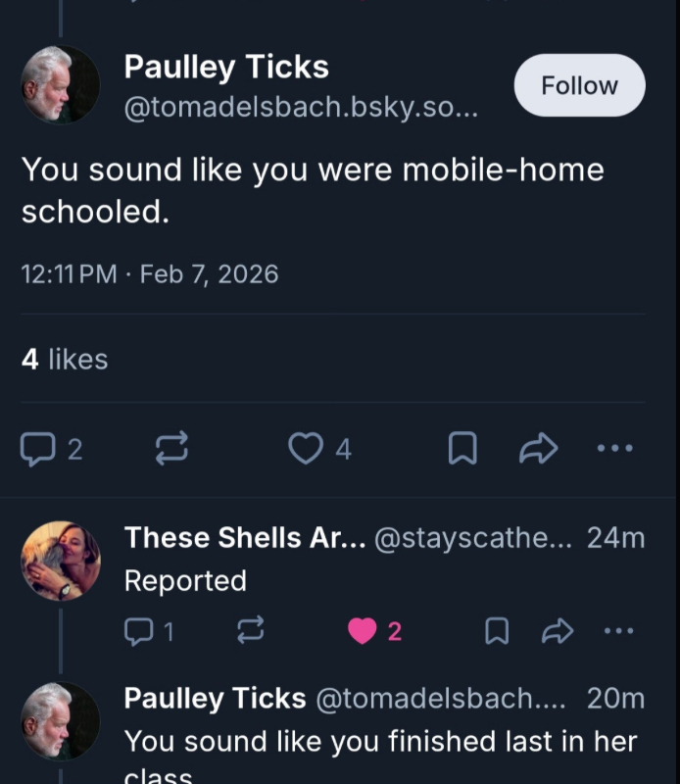Bookmark the main Paulley Ticks post
This screenshot has width=680, height=784.
click(462, 449)
